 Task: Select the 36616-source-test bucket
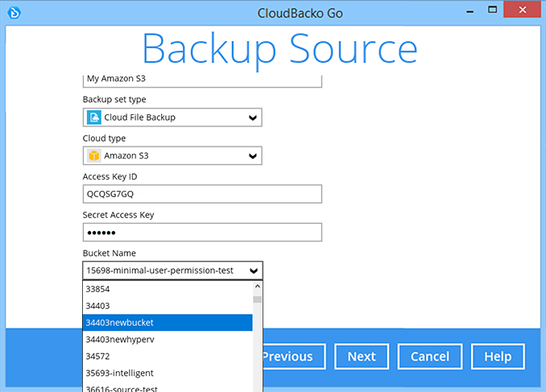[x=168, y=387]
